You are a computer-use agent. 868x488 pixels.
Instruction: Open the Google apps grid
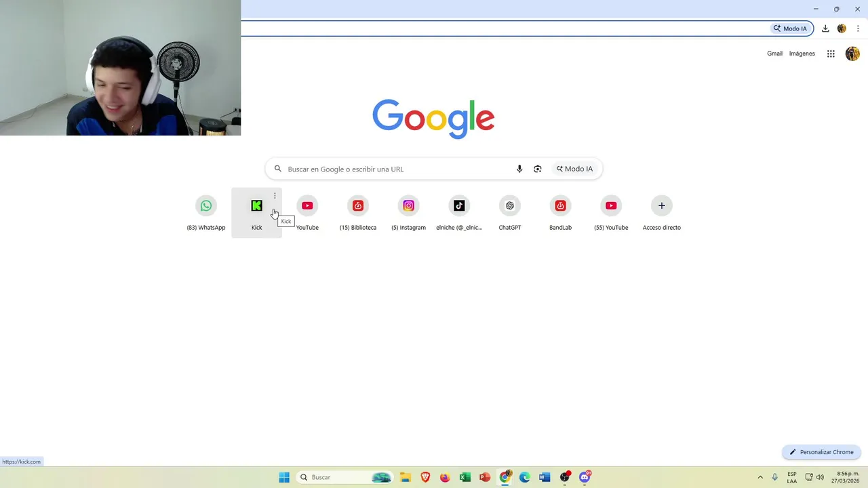tap(831, 54)
